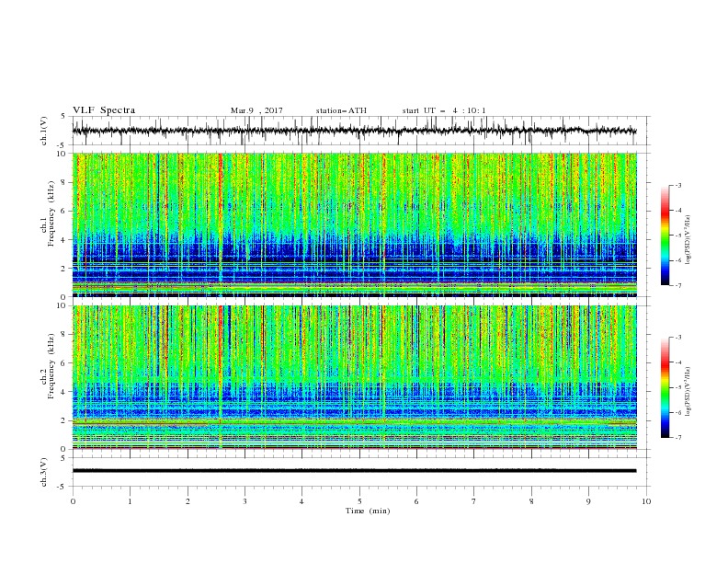
Task: Click the "-3" label on ch.1 colorbar
Action: pos(677,185)
